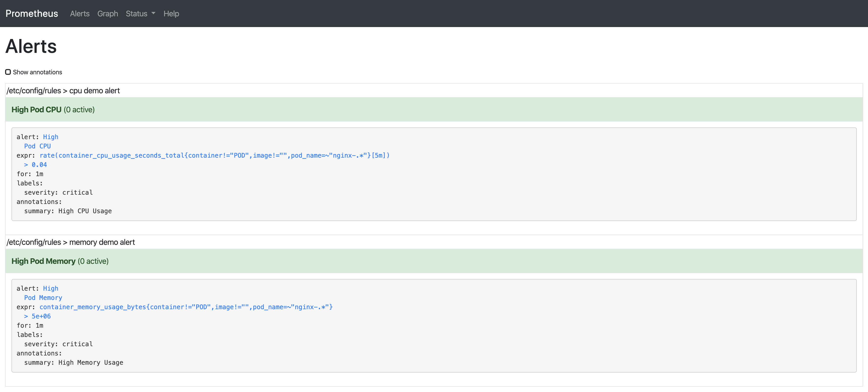Click the '/etc/config/rules > cpu demo alert' heading

coord(63,91)
